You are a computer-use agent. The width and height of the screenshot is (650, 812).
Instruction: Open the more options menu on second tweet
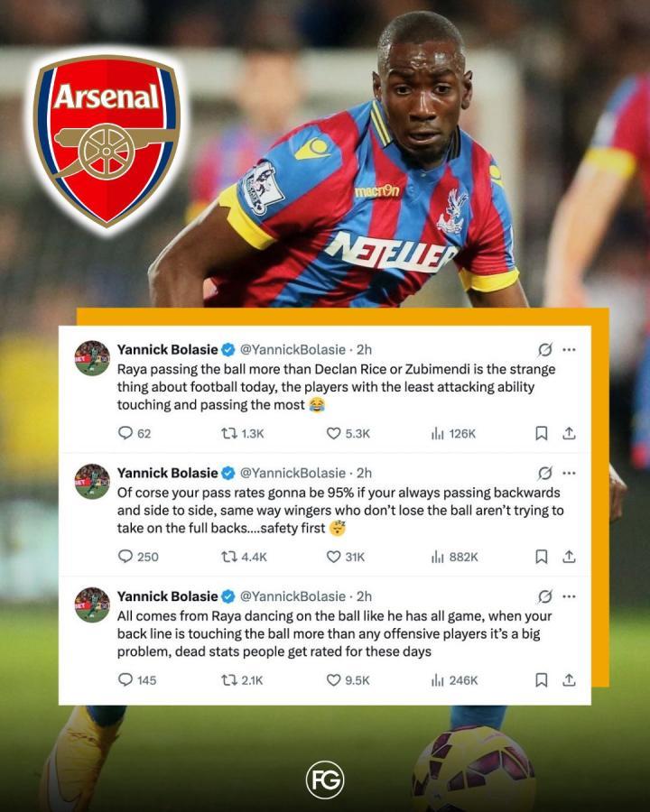point(569,473)
